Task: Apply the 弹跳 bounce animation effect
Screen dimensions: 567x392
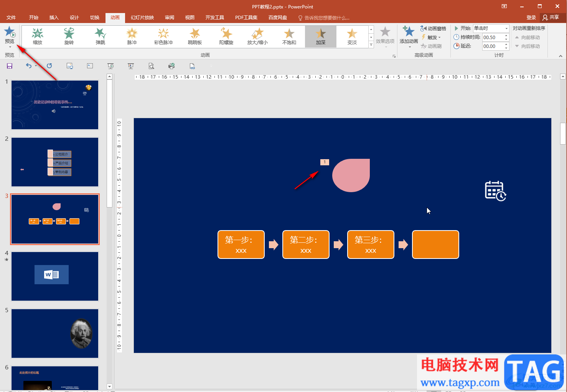Action: [x=101, y=36]
